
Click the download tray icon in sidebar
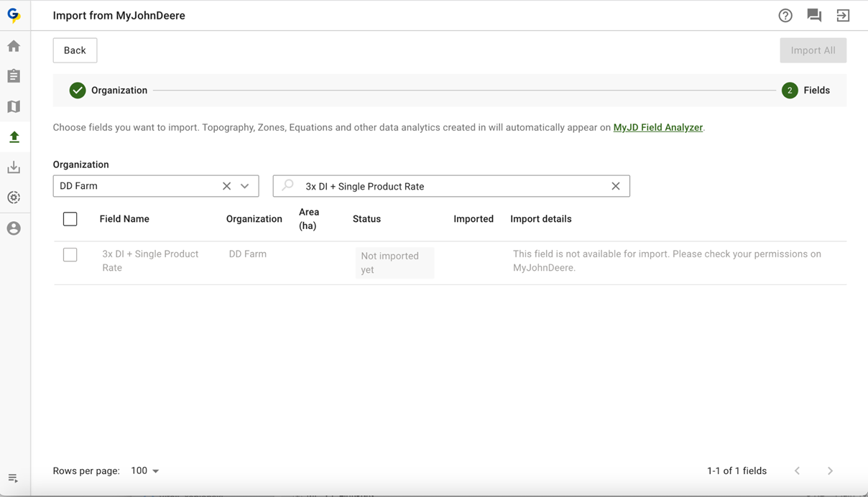click(x=14, y=167)
